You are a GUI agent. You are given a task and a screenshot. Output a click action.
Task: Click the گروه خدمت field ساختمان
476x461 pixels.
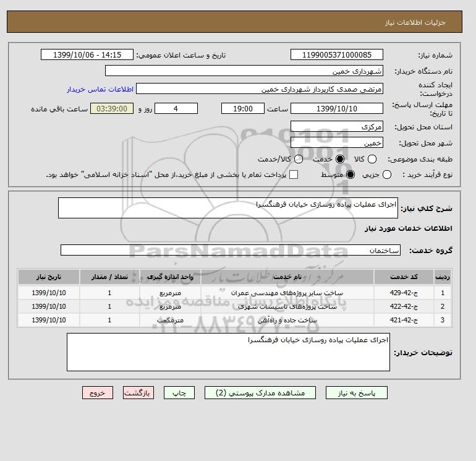[231, 250]
